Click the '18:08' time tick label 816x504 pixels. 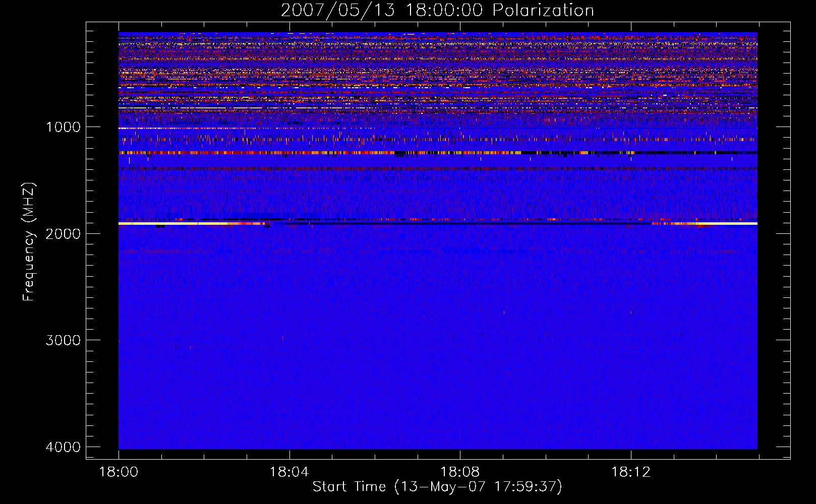click(460, 472)
